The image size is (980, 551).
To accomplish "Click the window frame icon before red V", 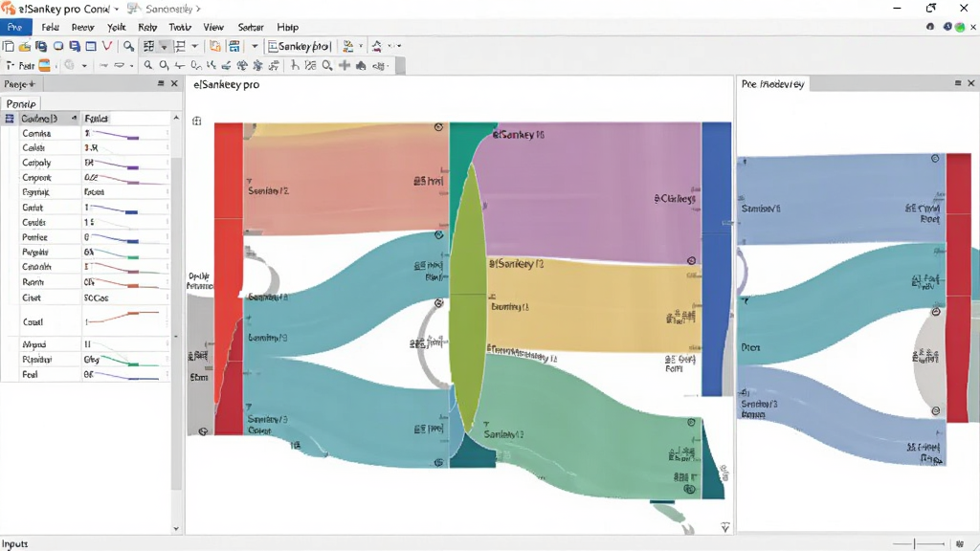I will click(x=91, y=46).
